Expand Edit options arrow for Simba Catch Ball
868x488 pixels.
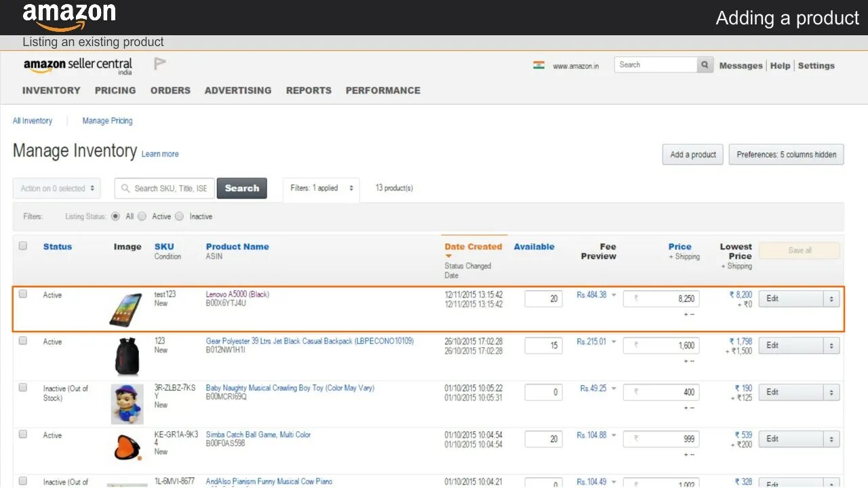point(831,439)
